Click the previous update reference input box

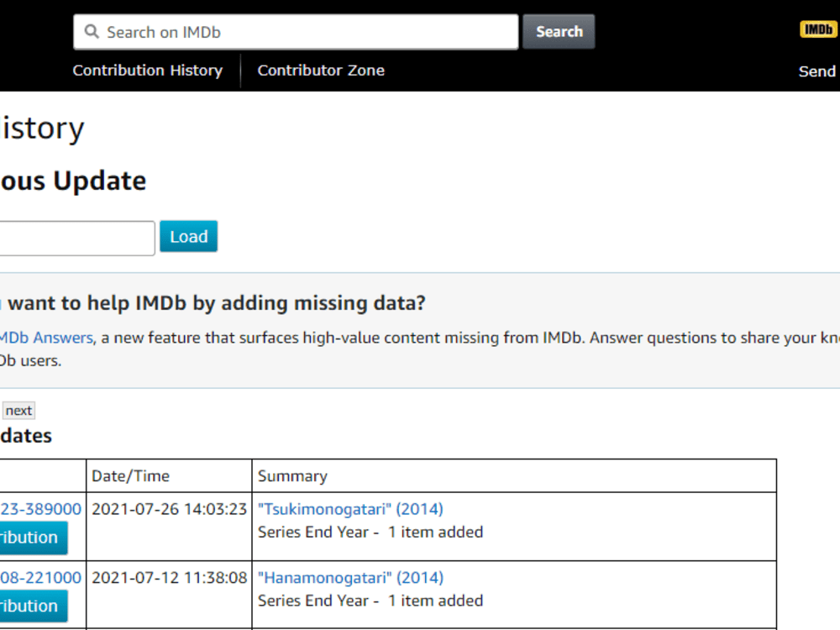pos(76,238)
